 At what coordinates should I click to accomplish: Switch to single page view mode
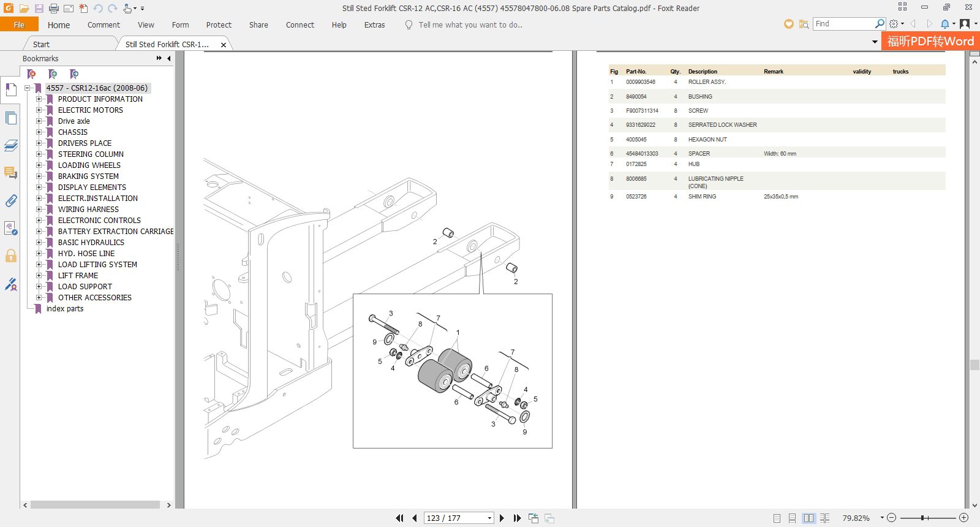click(777, 518)
